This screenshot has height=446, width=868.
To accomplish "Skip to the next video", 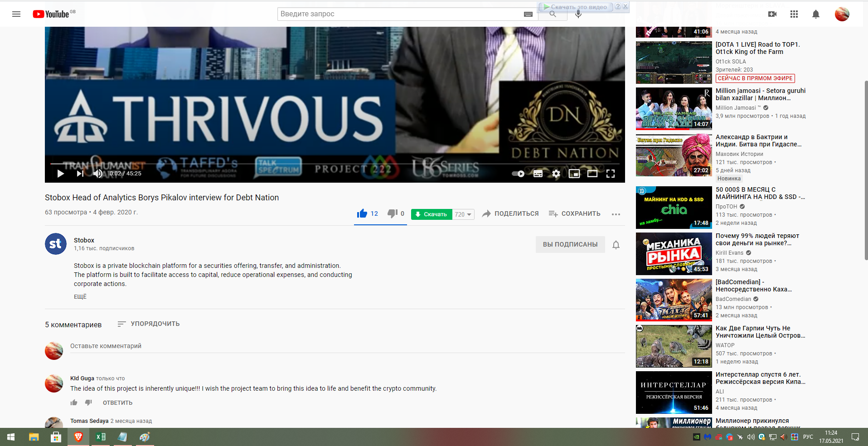I will click(x=80, y=174).
